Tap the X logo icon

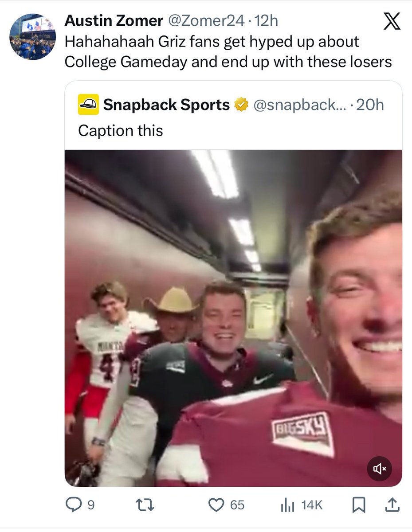[391, 21]
